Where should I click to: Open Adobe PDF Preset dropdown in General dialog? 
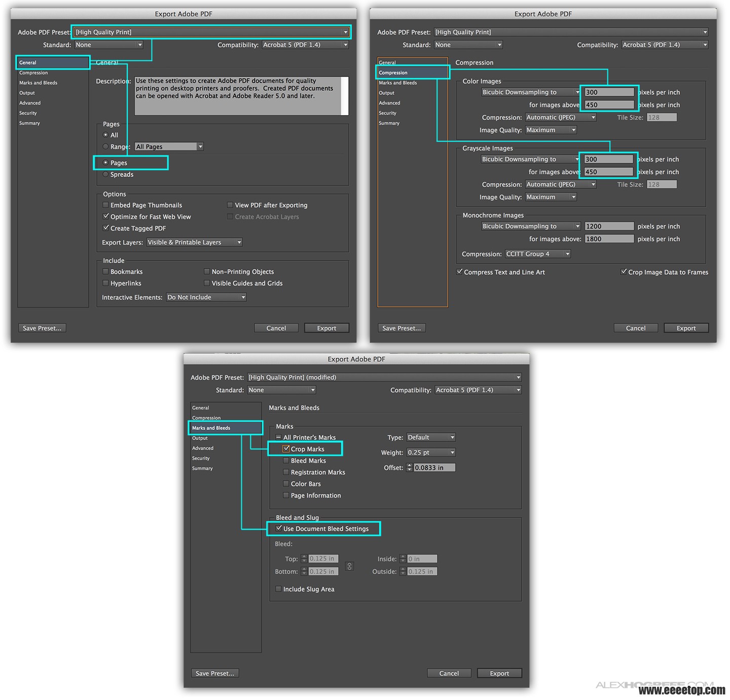click(211, 32)
